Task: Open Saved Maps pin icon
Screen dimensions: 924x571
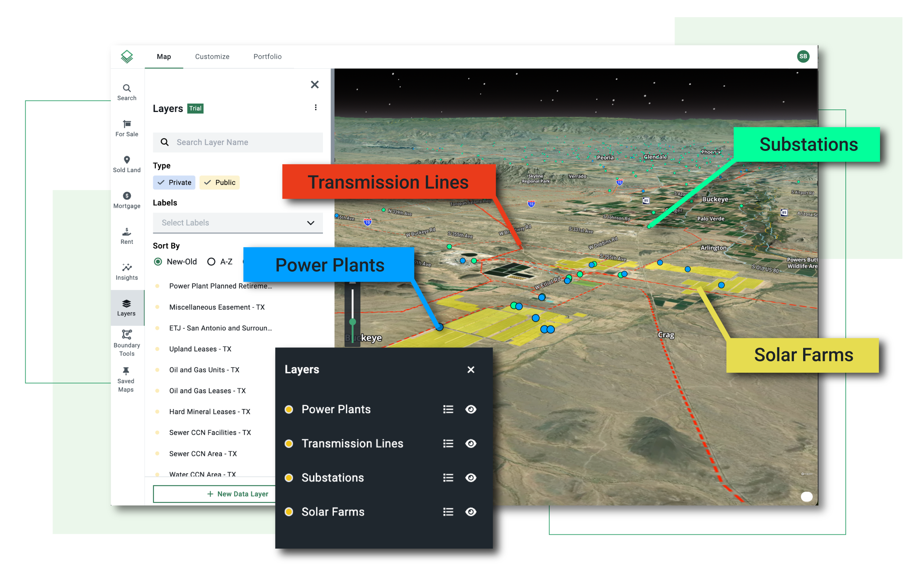Action: (x=126, y=371)
